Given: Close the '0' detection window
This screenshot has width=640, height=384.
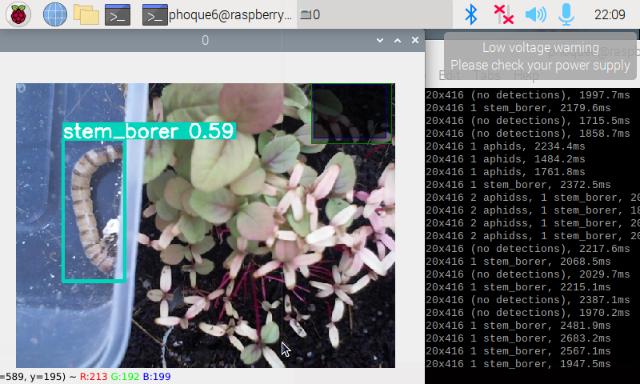Looking at the screenshot, I should tap(415, 40).
